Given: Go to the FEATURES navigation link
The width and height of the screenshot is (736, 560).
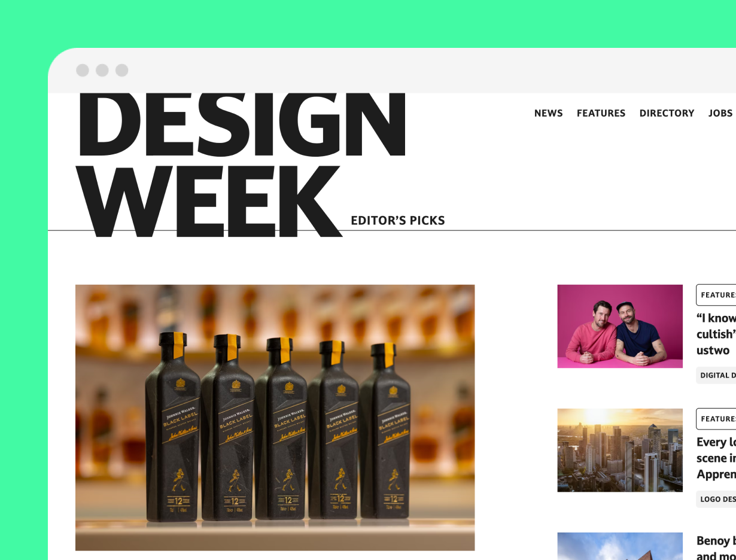Looking at the screenshot, I should pos(601,113).
